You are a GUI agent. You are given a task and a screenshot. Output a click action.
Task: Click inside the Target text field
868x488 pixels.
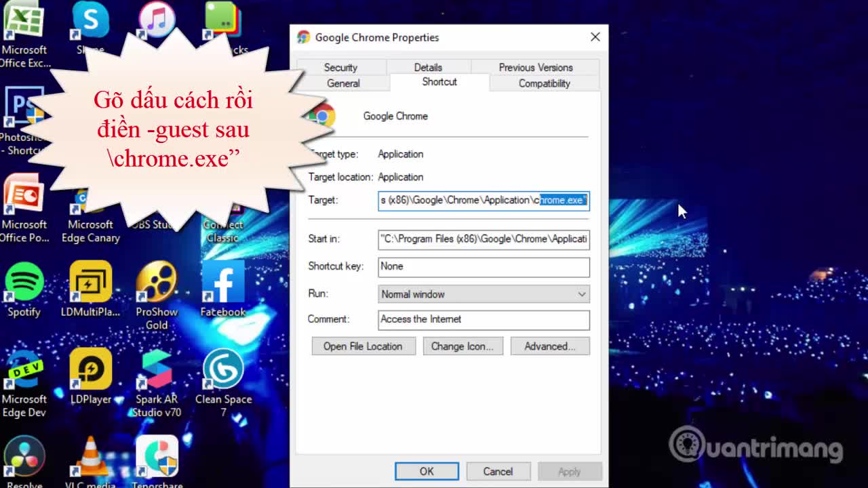[484, 200]
